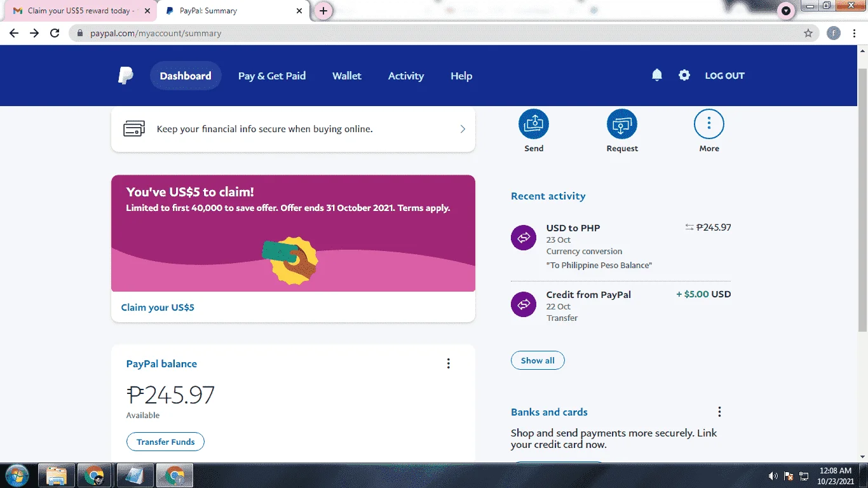Click the PayPal logo in header
Viewport: 868px width, 488px height.
tap(126, 76)
